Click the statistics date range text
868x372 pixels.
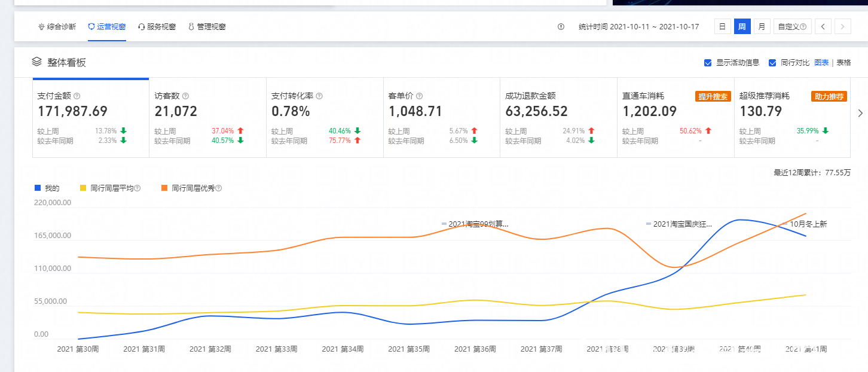tap(638, 27)
